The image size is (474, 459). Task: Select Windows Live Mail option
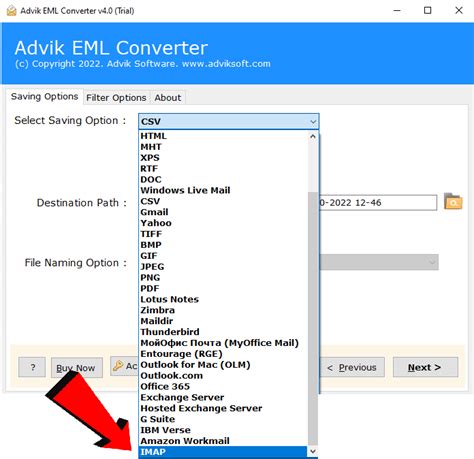pos(223,190)
